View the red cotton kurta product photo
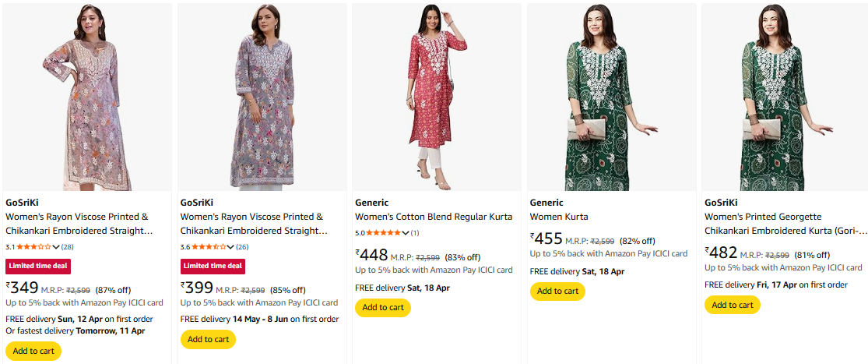Image resolution: width=868 pixels, height=364 pixels. click(x=436, y=97)
